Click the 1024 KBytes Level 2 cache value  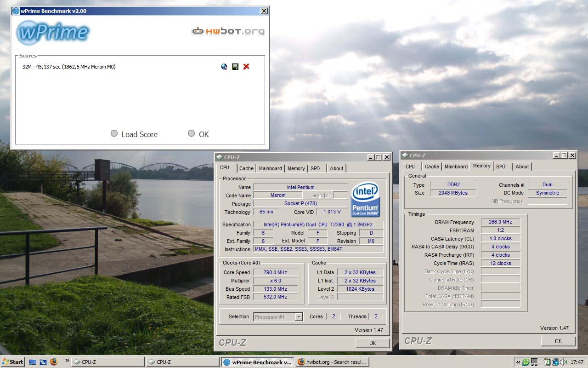point(360,289)
